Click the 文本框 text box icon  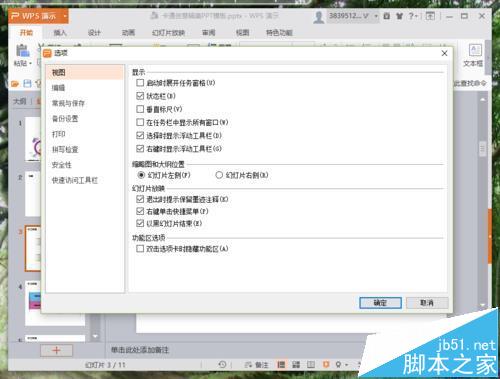pyautogui.click(x=475, y=50)
